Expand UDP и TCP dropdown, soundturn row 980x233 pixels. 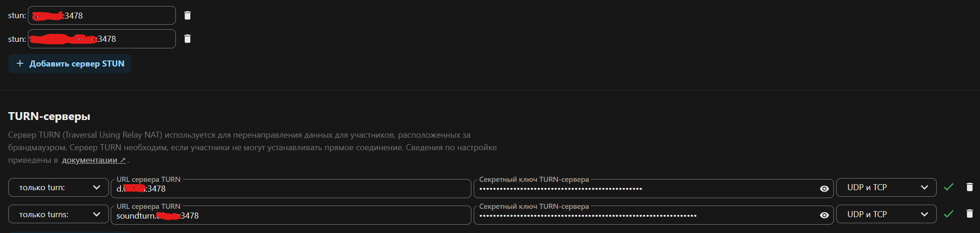tap(886, 214)
